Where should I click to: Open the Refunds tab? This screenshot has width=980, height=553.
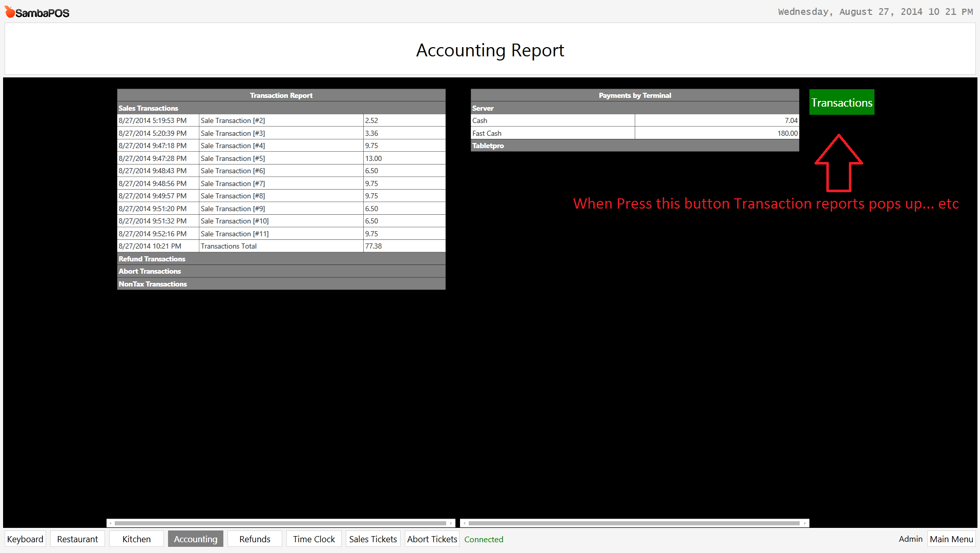(254, 539)
